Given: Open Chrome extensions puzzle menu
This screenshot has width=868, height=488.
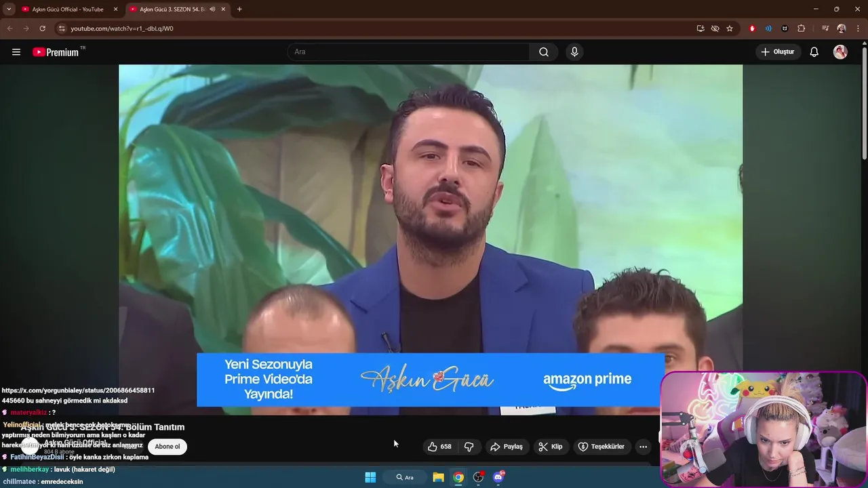Looking at the screenshot, I should point(801,28).
